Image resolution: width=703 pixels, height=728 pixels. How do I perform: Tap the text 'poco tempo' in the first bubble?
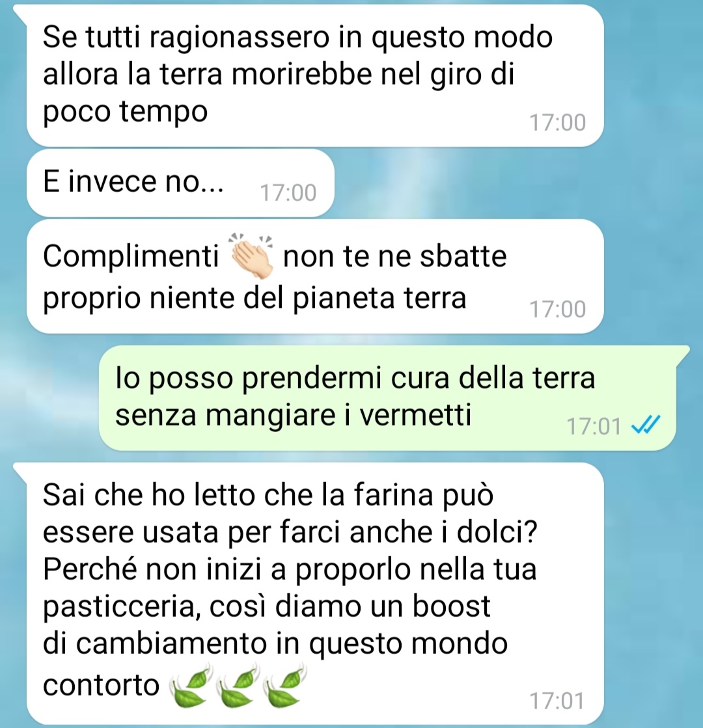point(125,113)
